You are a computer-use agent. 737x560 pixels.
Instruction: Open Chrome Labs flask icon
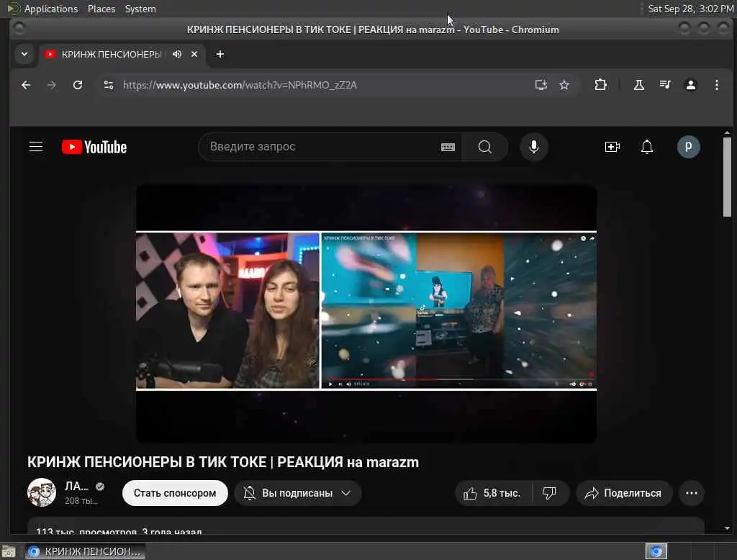pos(639,85)
